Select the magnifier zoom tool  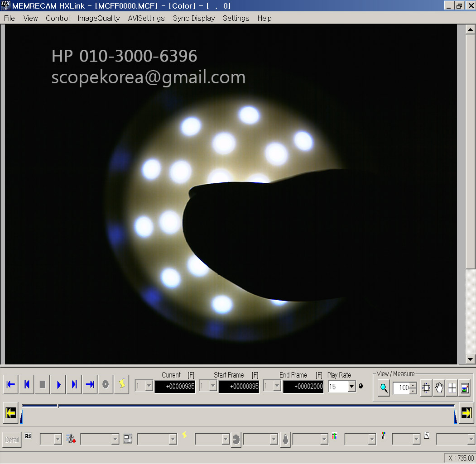click(384, 388)
